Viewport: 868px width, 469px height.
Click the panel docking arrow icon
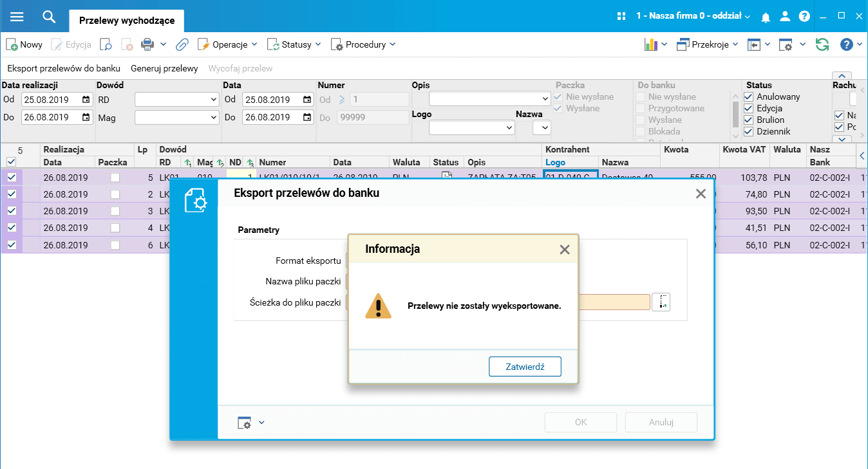753,44
